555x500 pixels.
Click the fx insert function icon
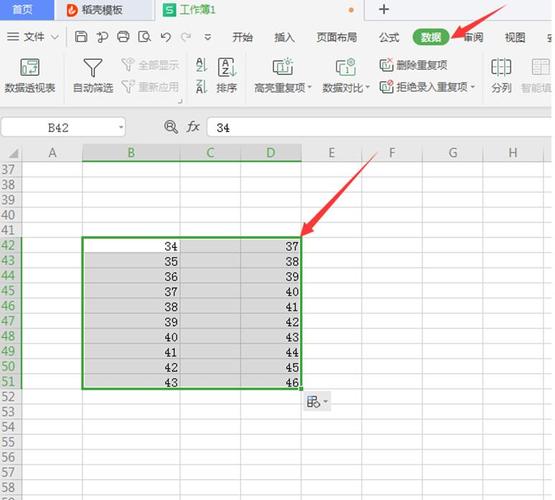pos(193,127)
